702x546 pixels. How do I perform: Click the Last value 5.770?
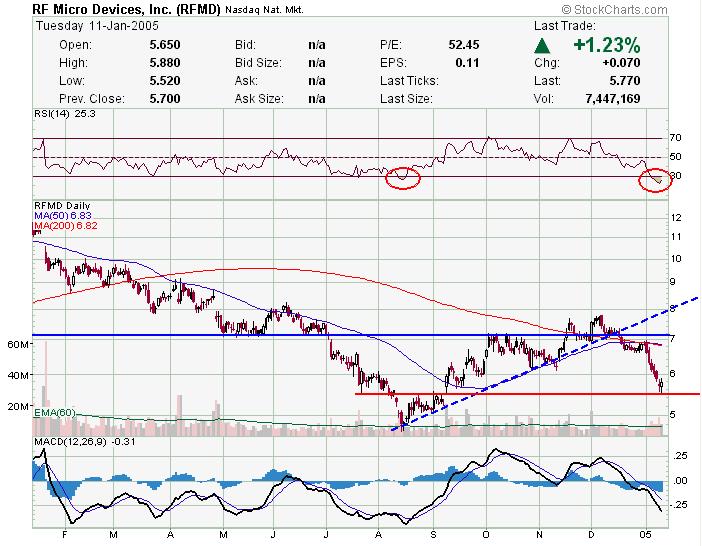click(625, 81)
